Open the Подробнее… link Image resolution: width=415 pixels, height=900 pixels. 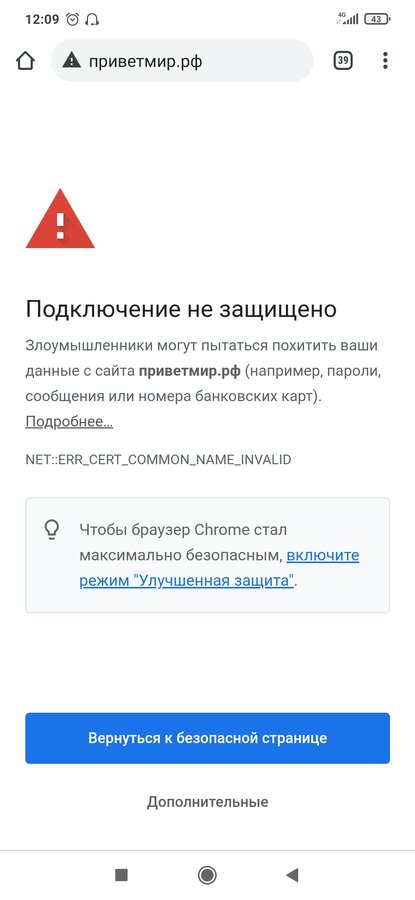pos(69,422)
